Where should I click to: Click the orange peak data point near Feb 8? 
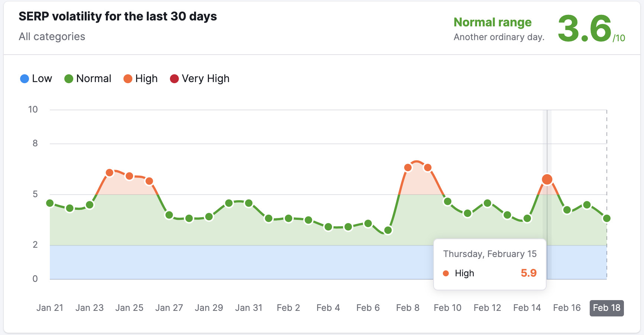coord(408,167)
